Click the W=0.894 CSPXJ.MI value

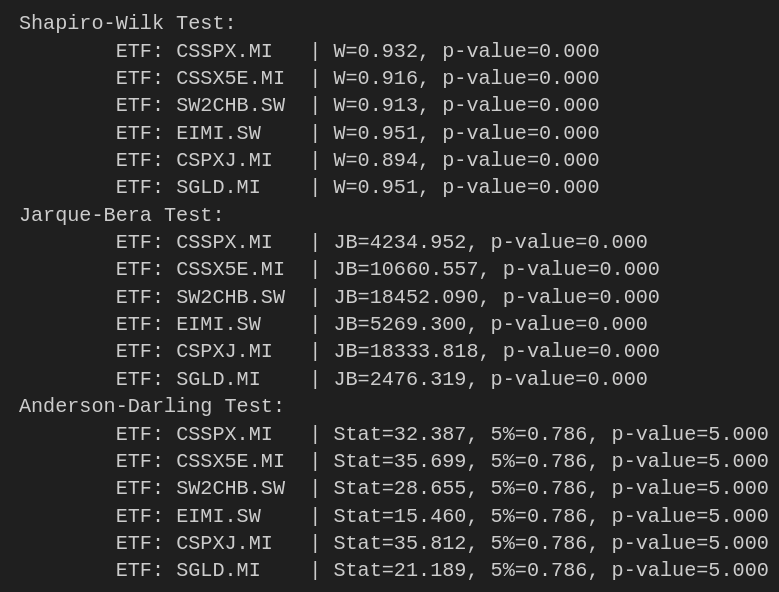pos(375,160)
